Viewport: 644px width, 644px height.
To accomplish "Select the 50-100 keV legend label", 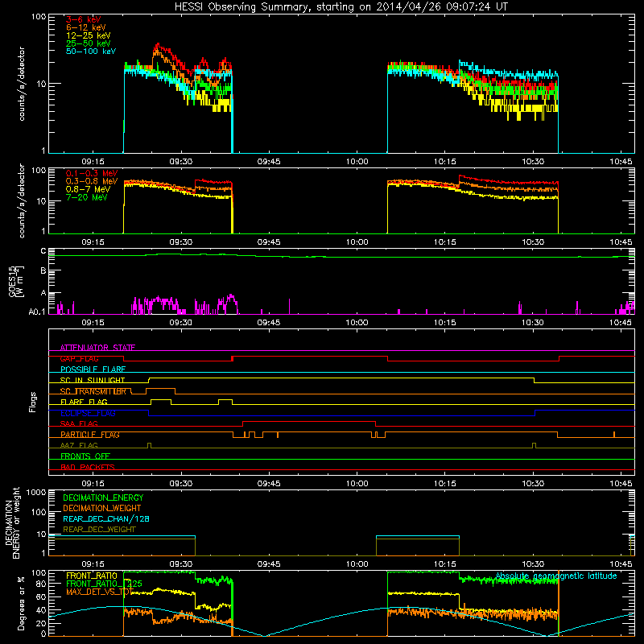I will 91,52.
